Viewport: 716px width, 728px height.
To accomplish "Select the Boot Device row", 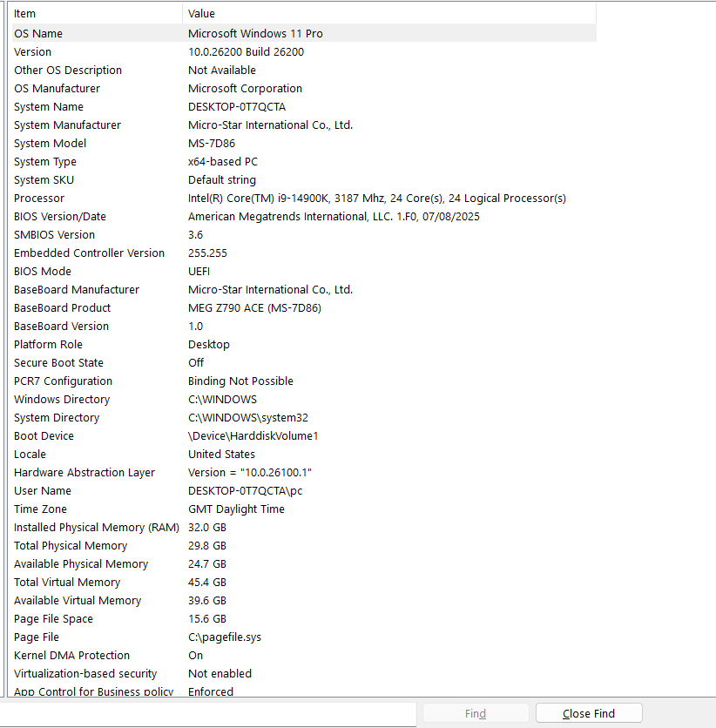I will [304, 436].
